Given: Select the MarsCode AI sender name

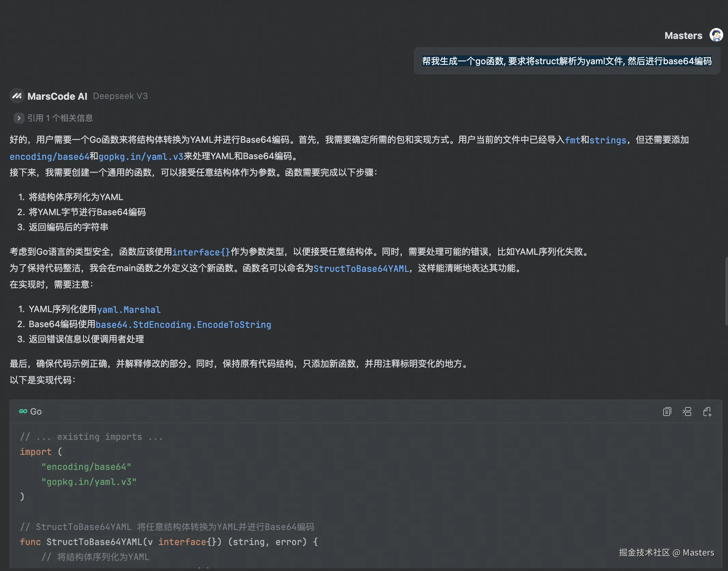Looking at the screenshot, I should pos(58,96).
